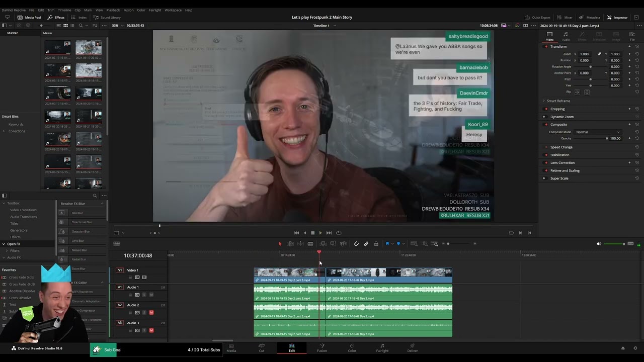
Task: Expand the Toolbox tree group
Action: [4, 203]
